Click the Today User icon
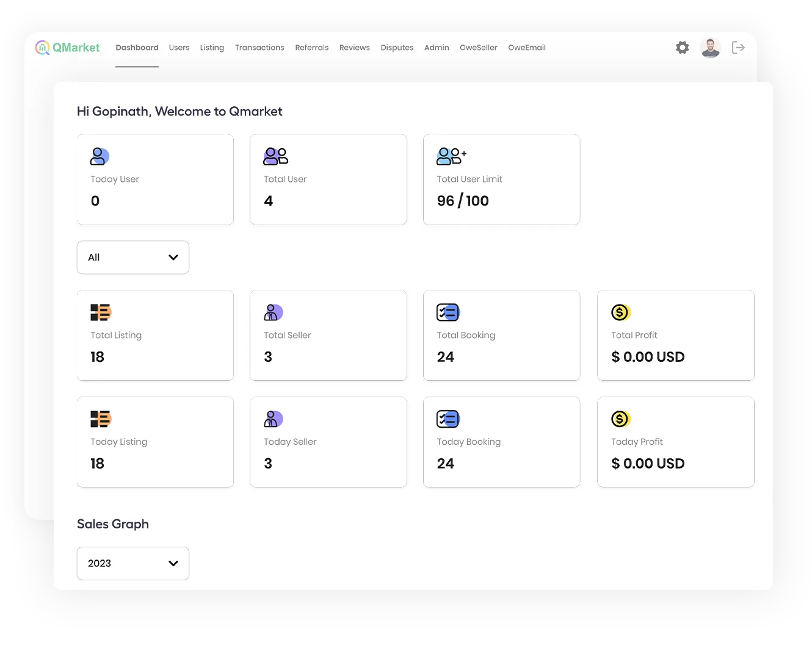 [99, 156]
